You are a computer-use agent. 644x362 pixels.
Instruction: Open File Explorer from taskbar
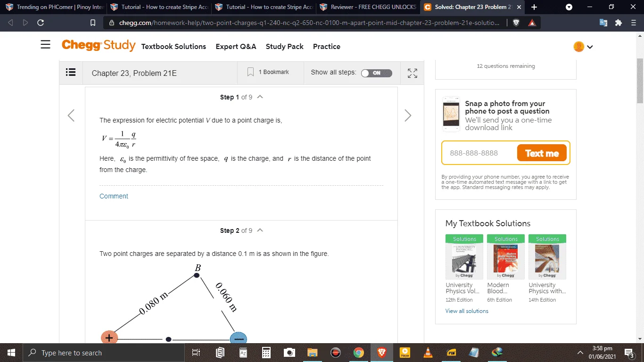tap(312, 353)
